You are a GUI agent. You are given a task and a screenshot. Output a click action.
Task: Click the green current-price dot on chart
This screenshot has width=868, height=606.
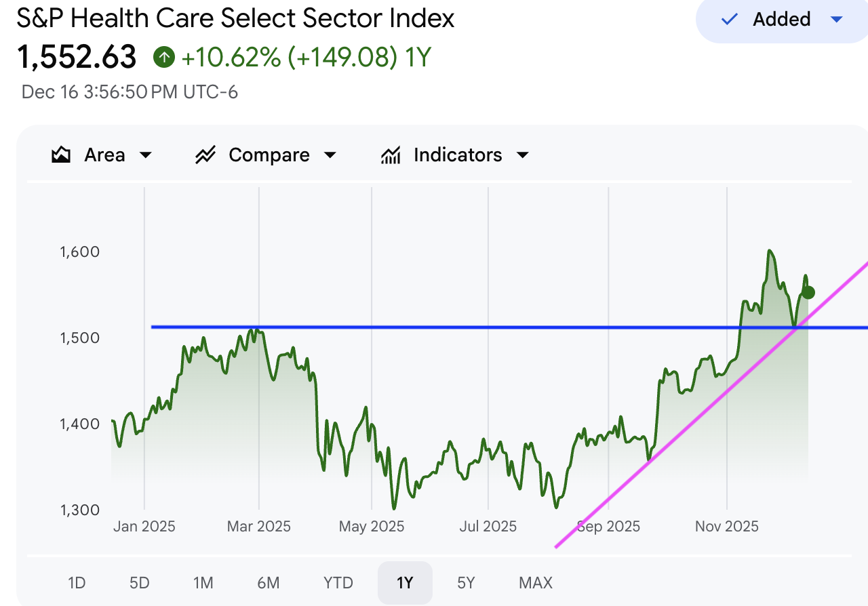[808, 293]
